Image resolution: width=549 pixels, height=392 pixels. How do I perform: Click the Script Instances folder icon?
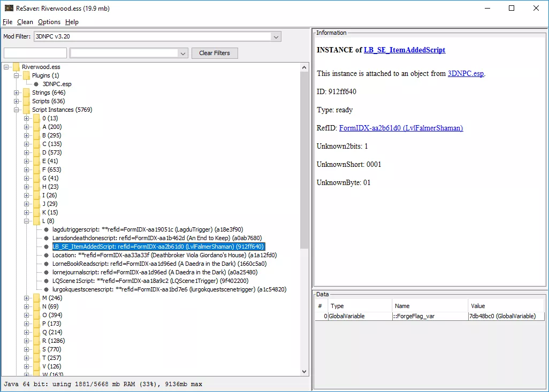click(x=26, y=110)
